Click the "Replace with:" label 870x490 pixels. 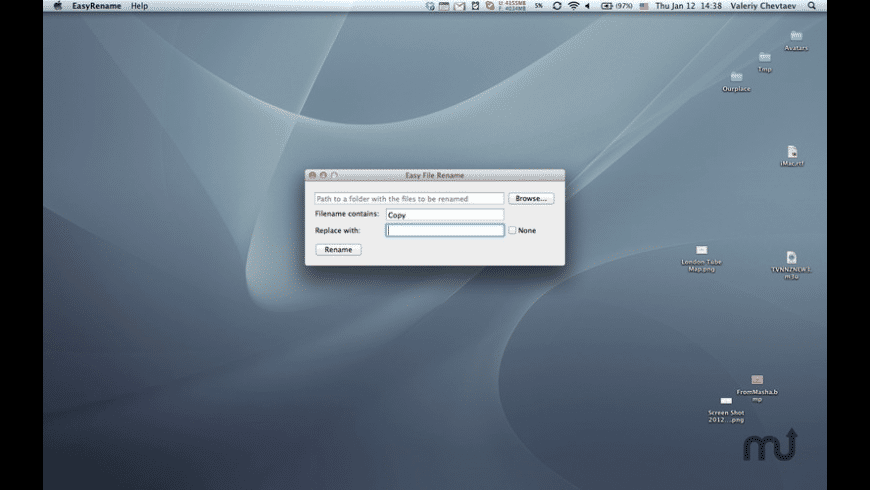pyautogui.click(x=337, y=230)
